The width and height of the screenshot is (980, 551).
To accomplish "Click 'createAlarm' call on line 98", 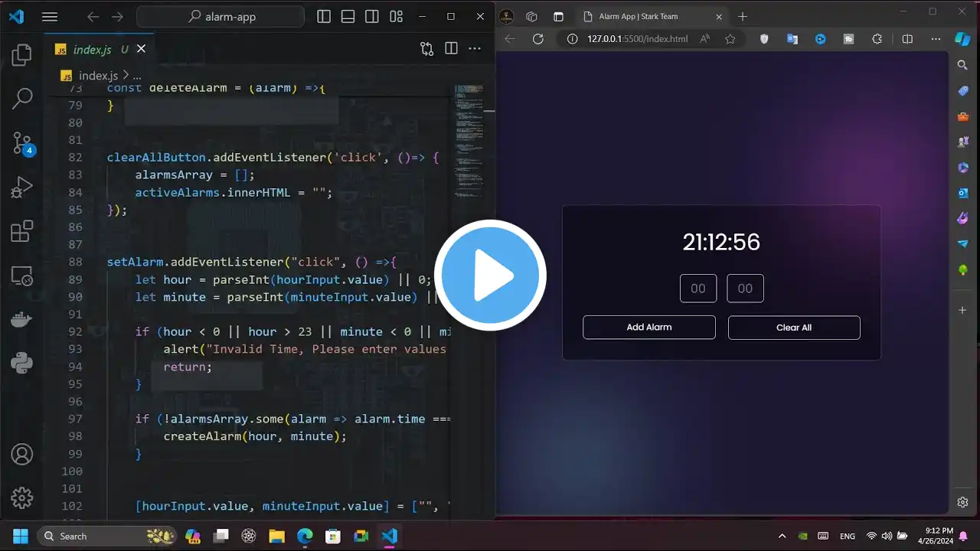I will tap(202, 436).
